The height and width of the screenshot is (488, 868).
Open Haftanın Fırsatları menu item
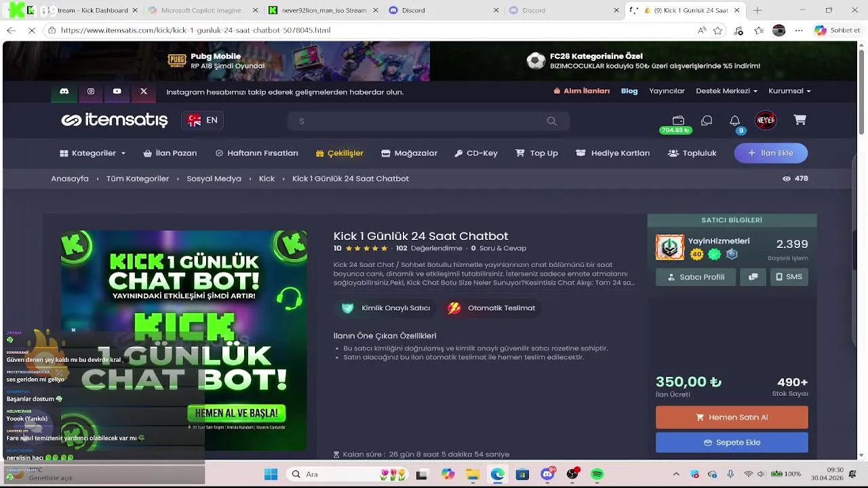(x=256, y=153)
